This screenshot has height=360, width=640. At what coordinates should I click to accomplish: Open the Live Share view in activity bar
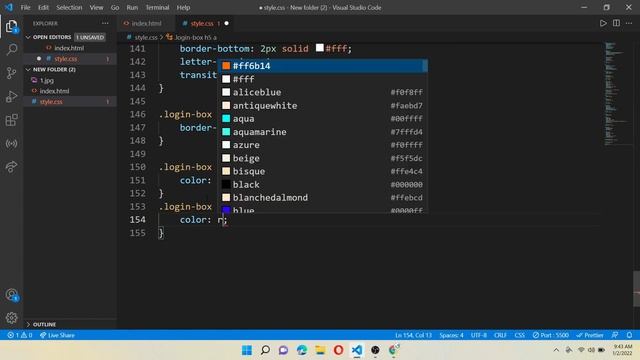tap(11, 167)
